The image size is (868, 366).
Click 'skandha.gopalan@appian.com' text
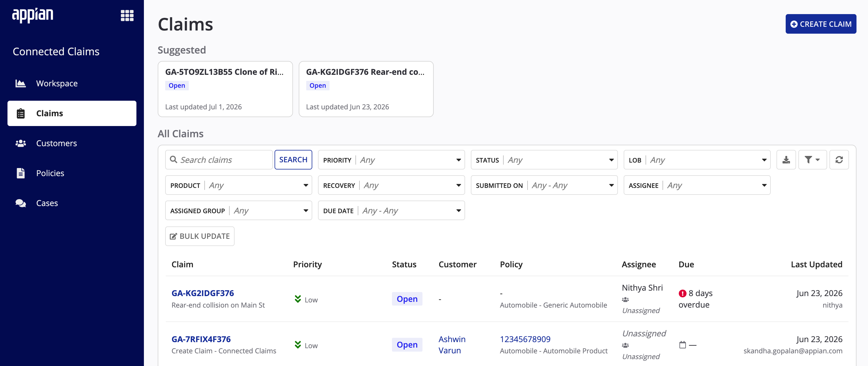[793, 351]
